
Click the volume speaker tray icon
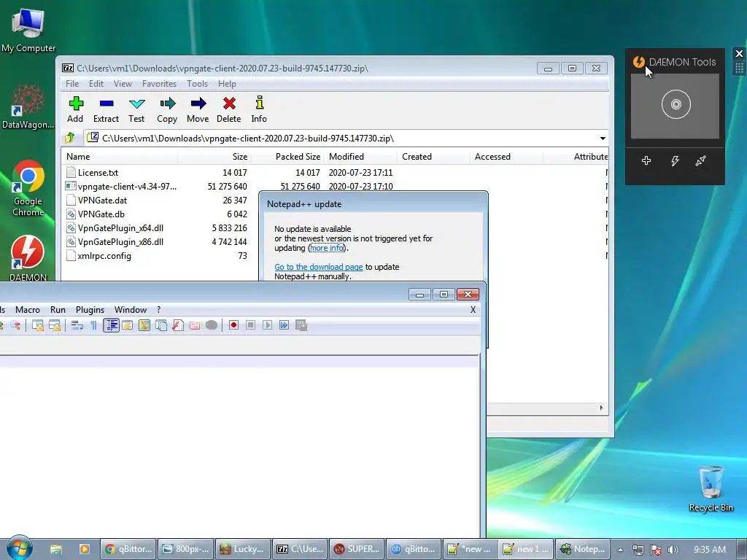[x=673, y=550]
